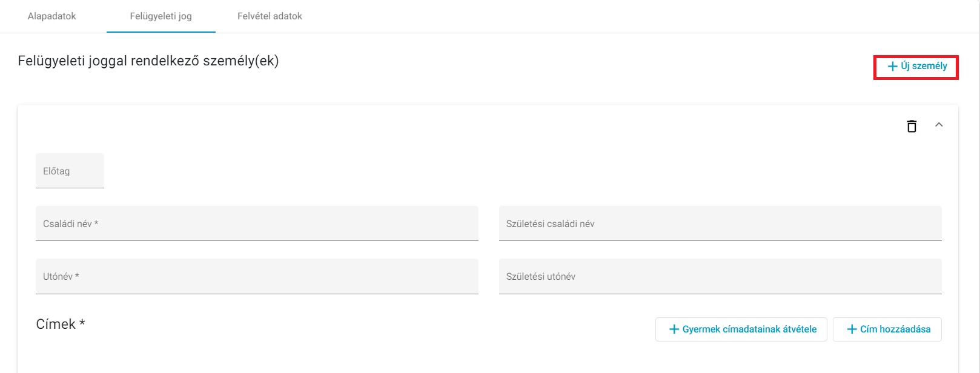This screenshot has width=980, height=373.
Task: Click the plus icon in Gyermek címadatainak átvétele
Action: tap(674, 329)
